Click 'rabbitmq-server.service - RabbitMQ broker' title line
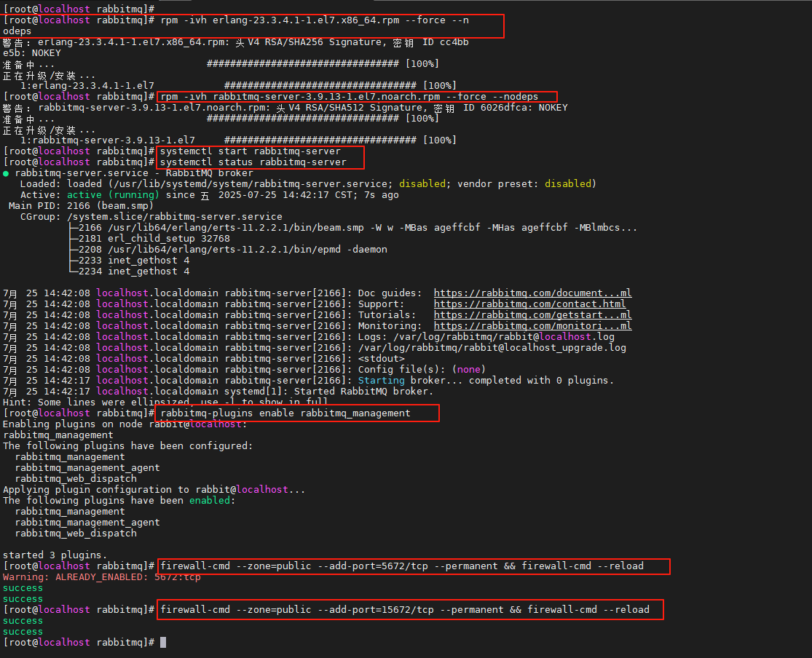 [x=134, y=173]
